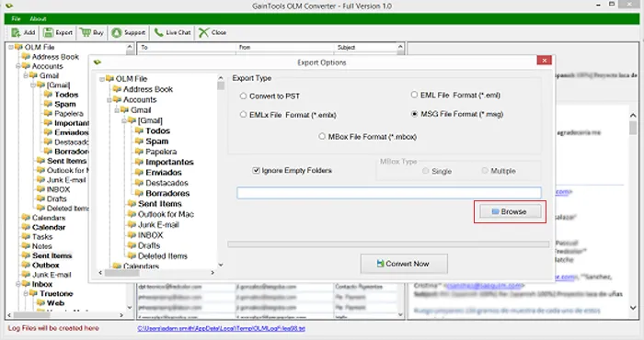Click the Buy cart icon
Image resolution: width=644 pixels, height=340 pixels.
point(85,32)
